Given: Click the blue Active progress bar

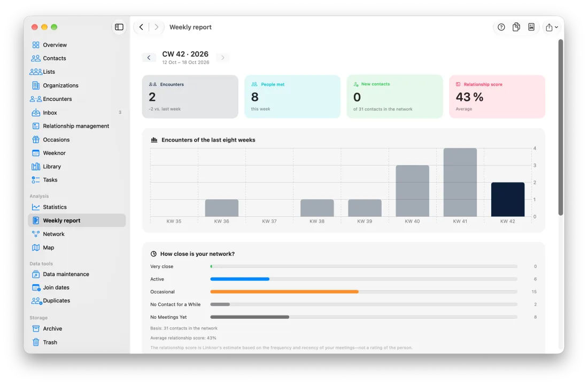Looking at the screenshot, I should coord(240,279).
